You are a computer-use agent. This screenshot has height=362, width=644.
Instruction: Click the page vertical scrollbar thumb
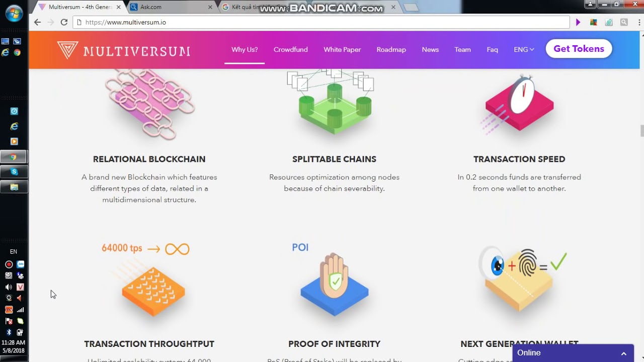tap(641, 131)
